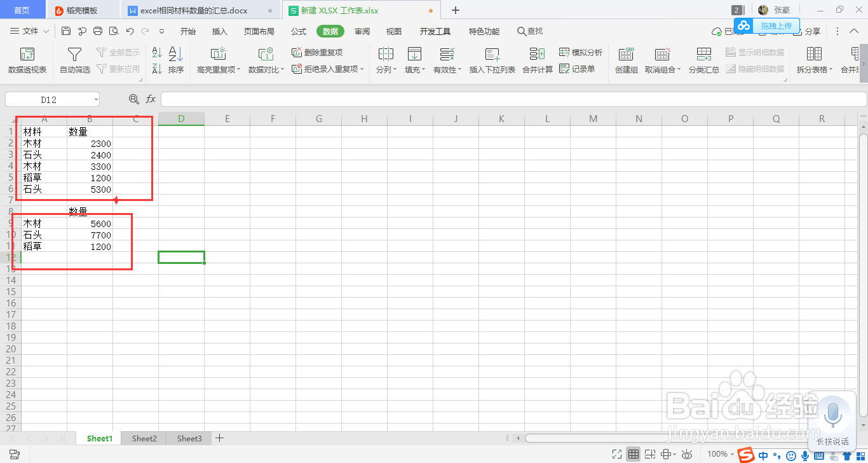Image resolution: width=868 pixels, height=463 pixels.
Task: Switch to the 稻壳模板 tab
Action: [x=83, y=10]
